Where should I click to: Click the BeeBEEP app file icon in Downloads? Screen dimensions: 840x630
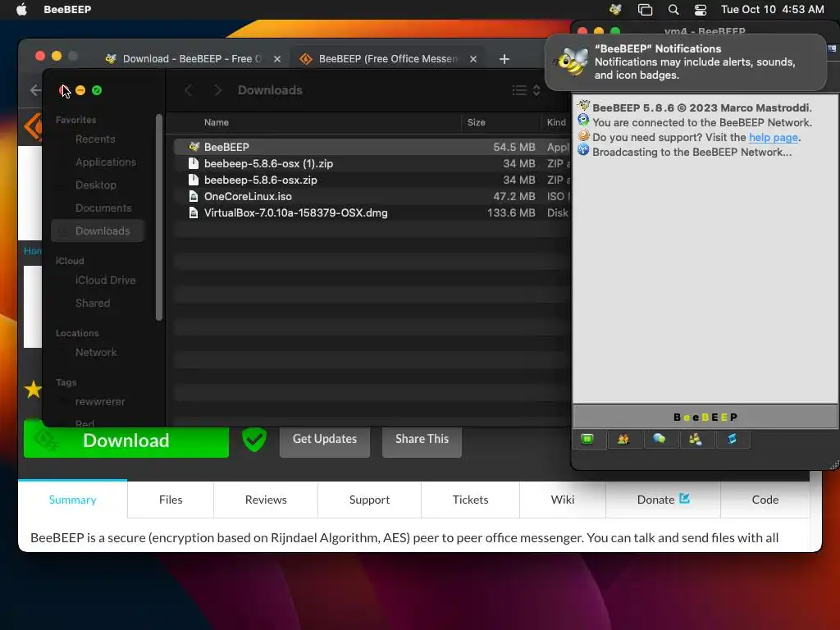click(194, 146)
